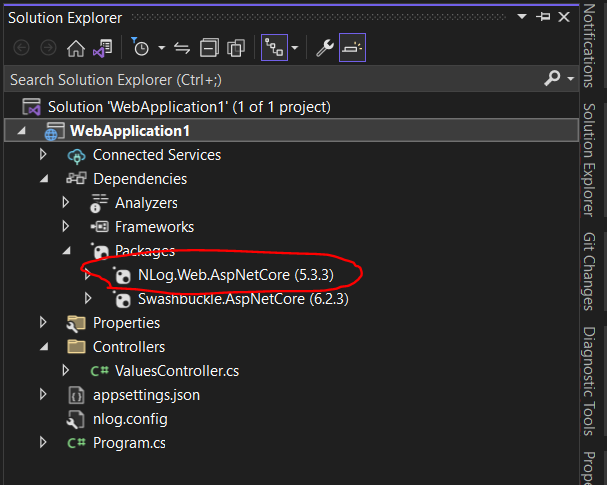Toggle the Preview Selected Items button
Viewport: 607px width, 485px height.
pyautogui.click(x=352, y=48)
